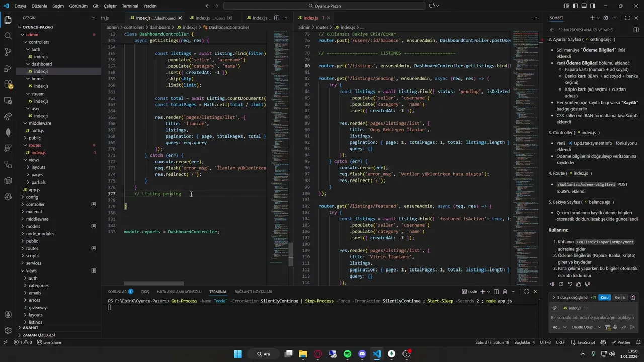The image size is (644, 362).
Task: Click the Geri al button in chat
Action: click(620, 297)
